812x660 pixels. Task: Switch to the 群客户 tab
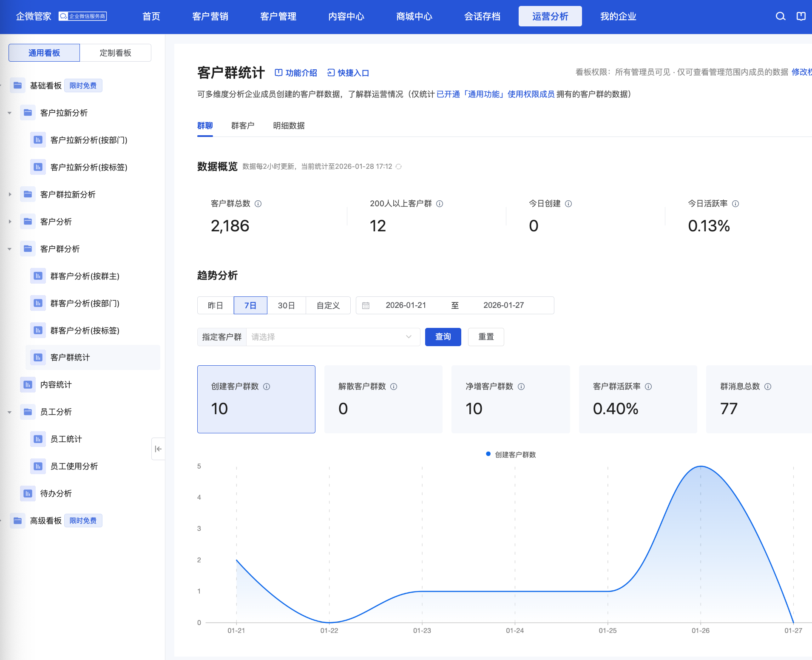tap(243, 126)
